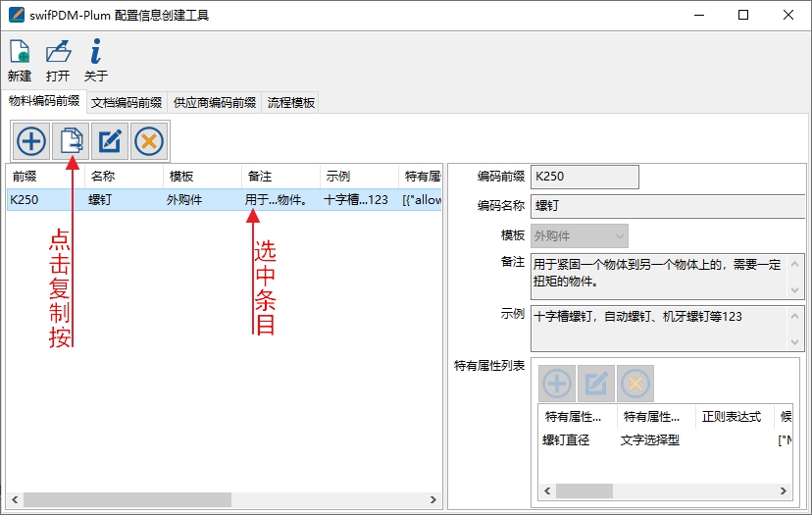The image size is (812, 515).
Task: Add a new prefix with the plus icon
Action: pyautogui.click(x=31, y=141)
